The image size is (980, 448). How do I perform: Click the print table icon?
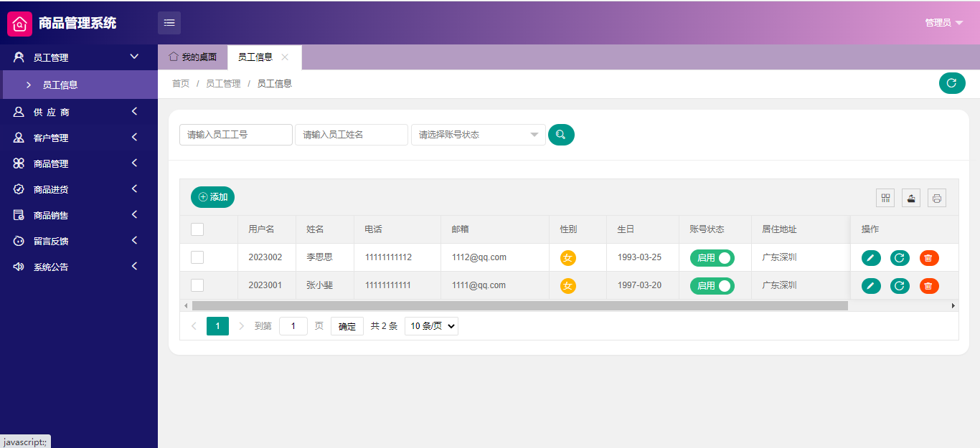click(x=937, y=198)
